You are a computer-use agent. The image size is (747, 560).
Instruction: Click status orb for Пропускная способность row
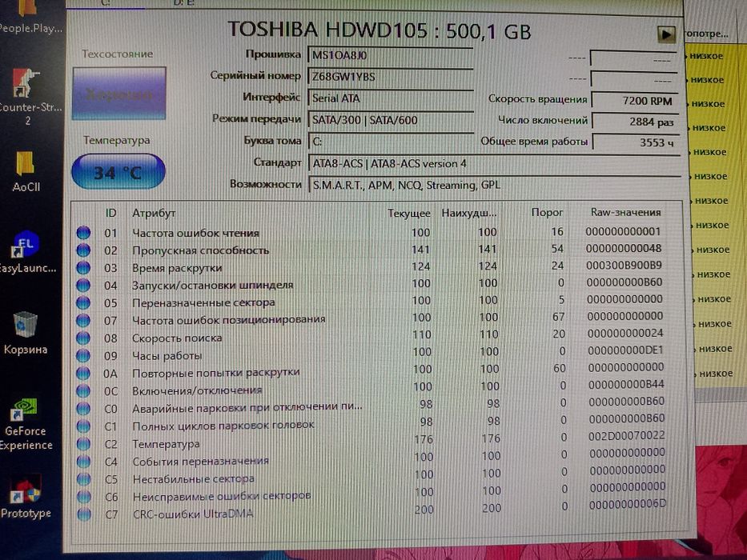[83, 250]
